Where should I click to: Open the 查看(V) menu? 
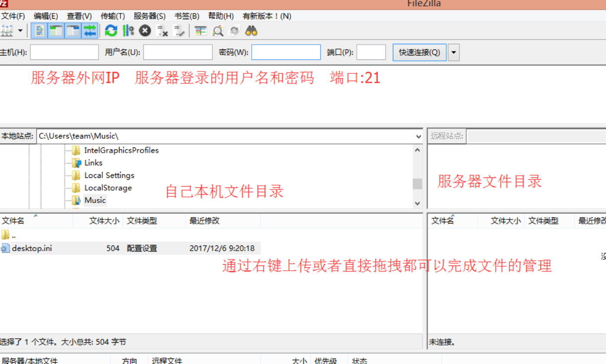pyautogui.click(x=79, y=16)
